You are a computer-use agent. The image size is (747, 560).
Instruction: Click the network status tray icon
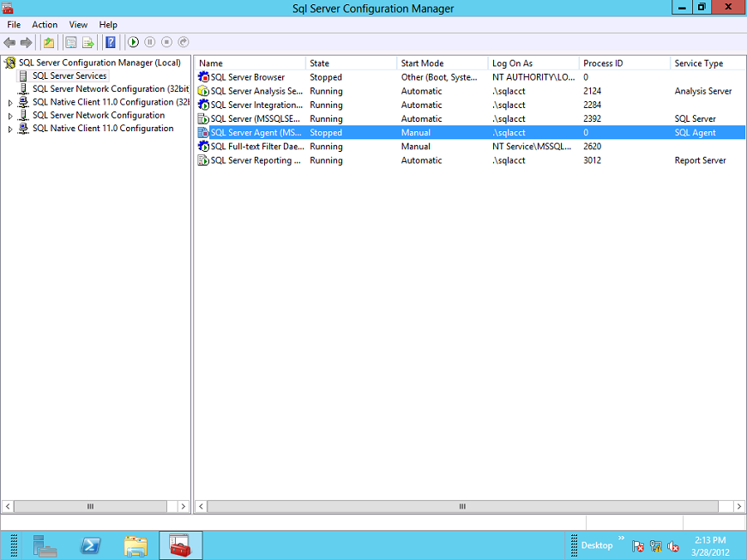point(656,546)
